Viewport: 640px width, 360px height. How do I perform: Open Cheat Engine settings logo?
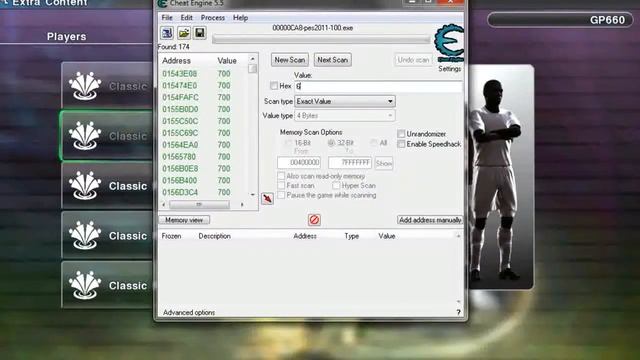point(449,44)
